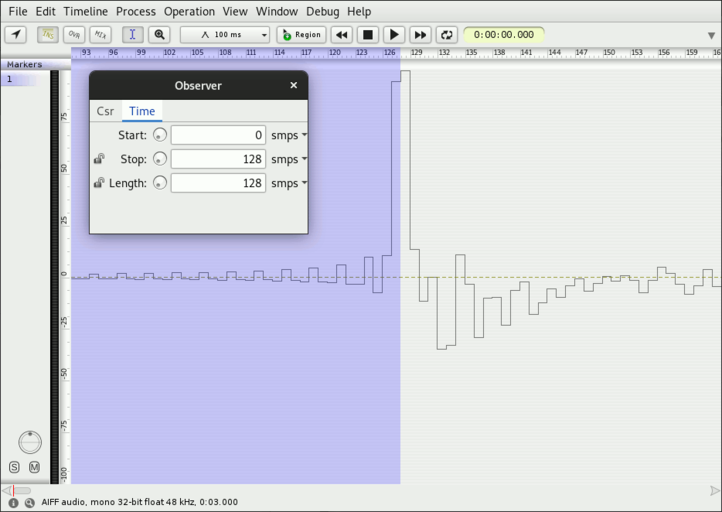Stop playback with the square button
This screenshot has width=722, height=512.
click(x=368, y=35)
